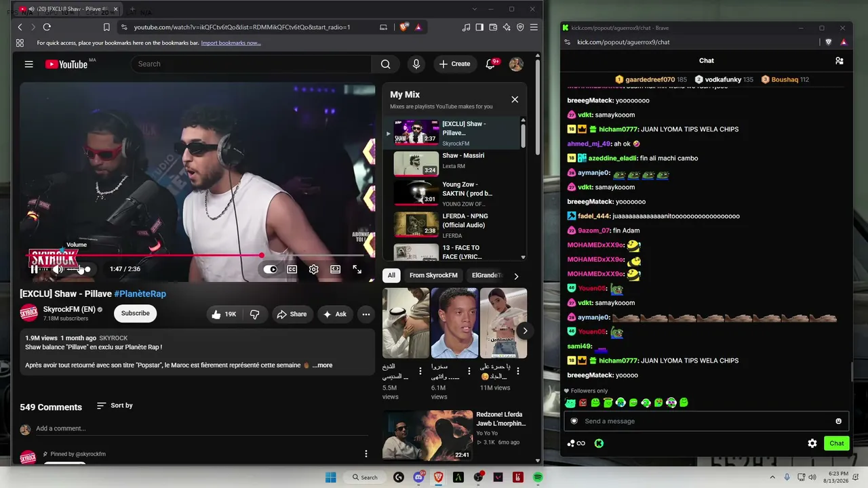Click the Import bookmarks now link
868x488 pixels.
(x=231, y=43)
